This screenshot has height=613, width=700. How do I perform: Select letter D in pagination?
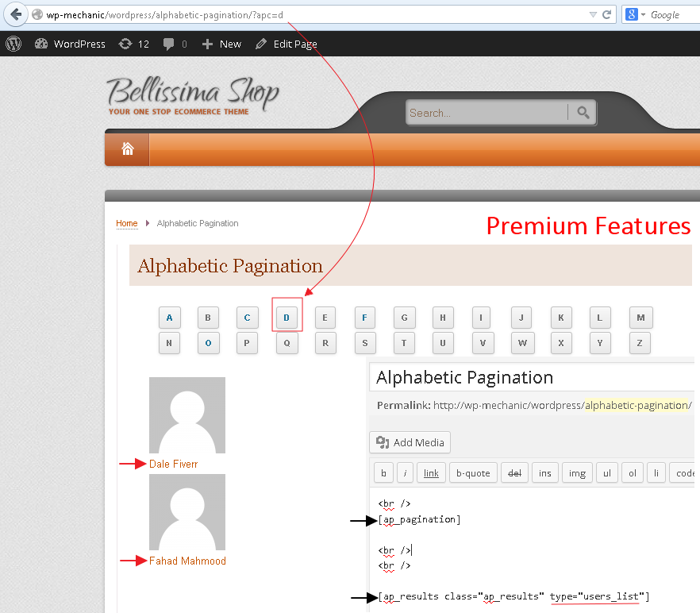[x=287, y=318]
